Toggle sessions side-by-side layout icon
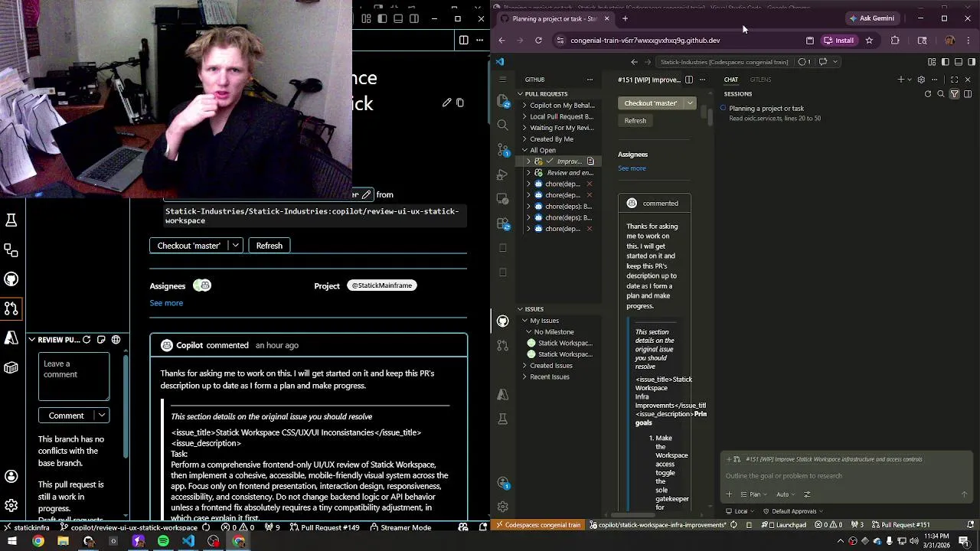 [967, 94]
